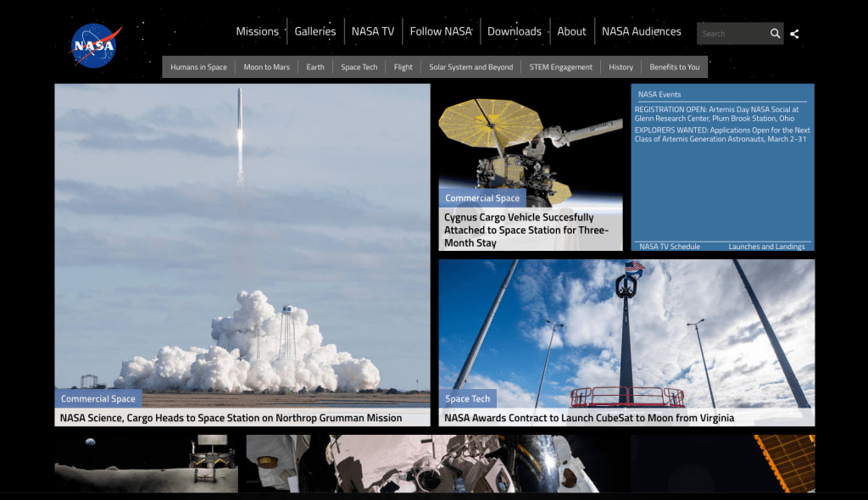This screenshot has height=500, width=868.
Task: Select the Earth topic
Action: pos(315,67)
